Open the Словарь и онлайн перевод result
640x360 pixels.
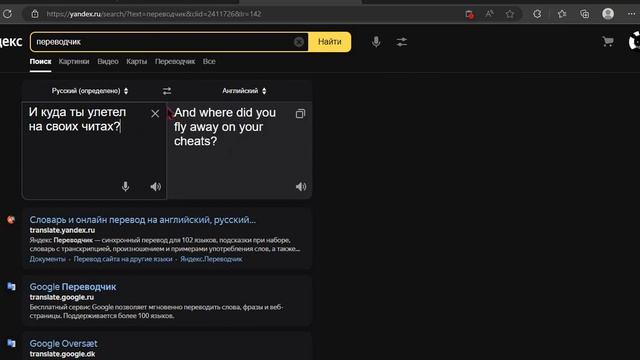point(143,220)
